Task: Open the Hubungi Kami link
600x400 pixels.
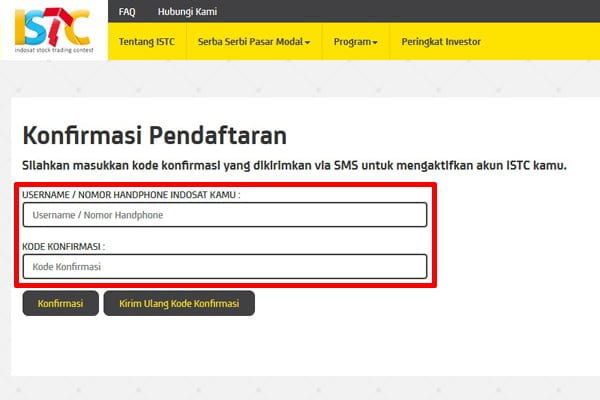Action: 188,12
